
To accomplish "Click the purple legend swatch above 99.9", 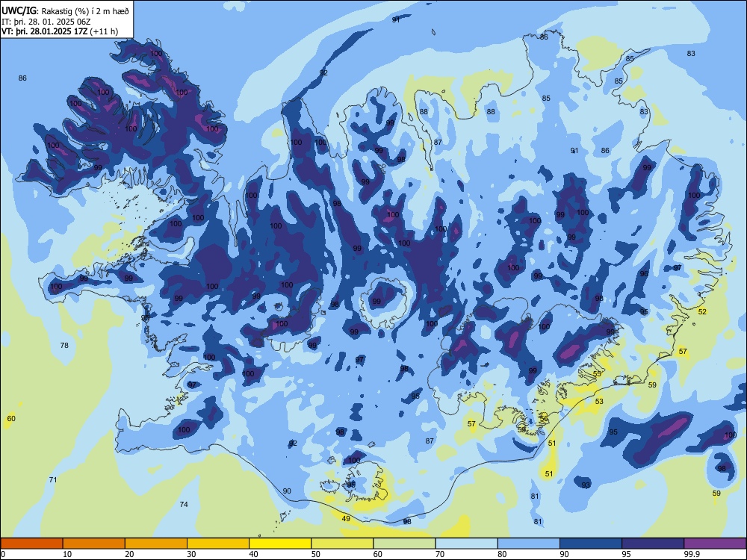I will point(715,544).
